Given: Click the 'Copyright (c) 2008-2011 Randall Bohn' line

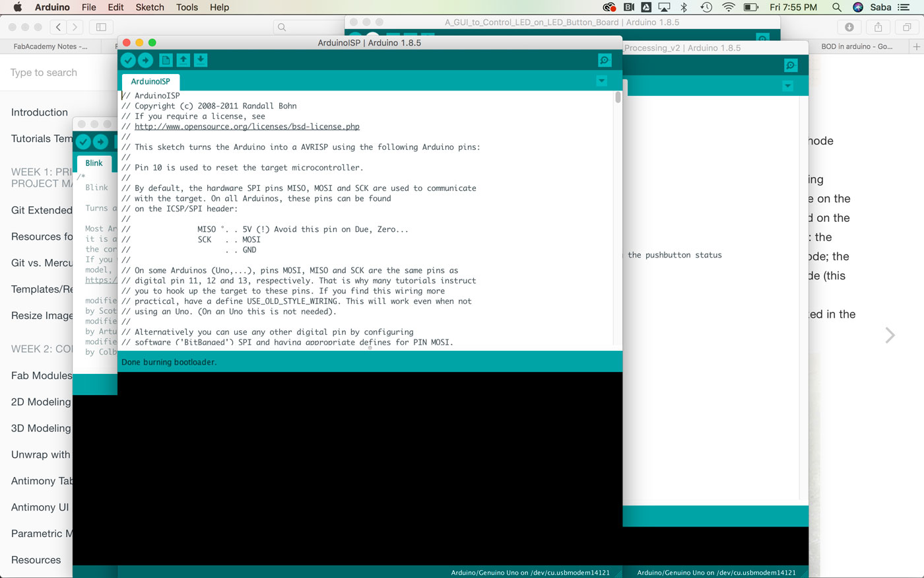Looking at the screenshot, I should pos(209,106).
